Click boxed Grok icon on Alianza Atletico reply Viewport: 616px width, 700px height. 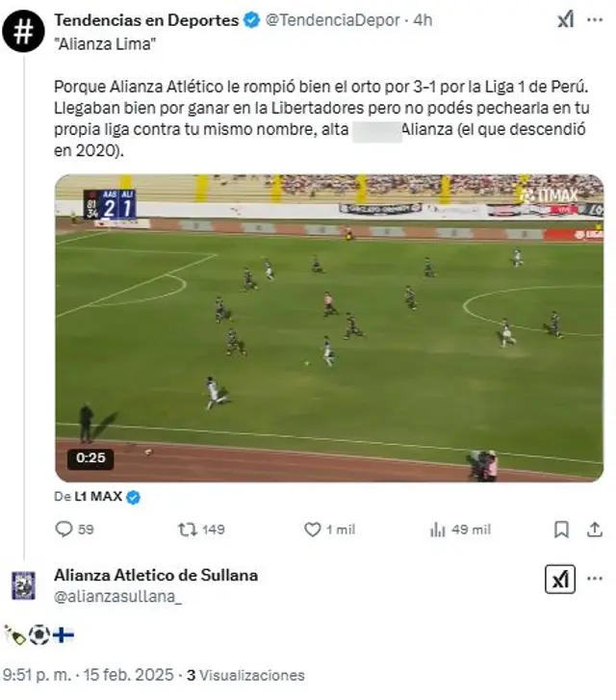560,579
